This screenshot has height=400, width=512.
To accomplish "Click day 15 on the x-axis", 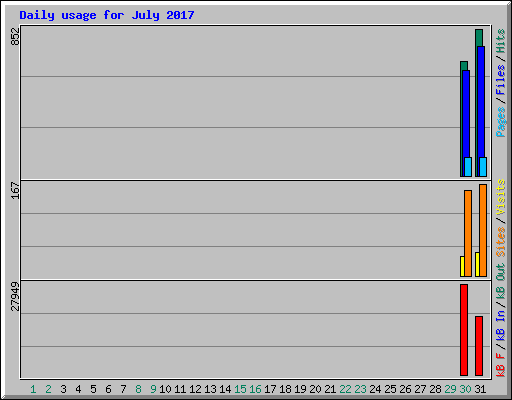I will [240, 389].
